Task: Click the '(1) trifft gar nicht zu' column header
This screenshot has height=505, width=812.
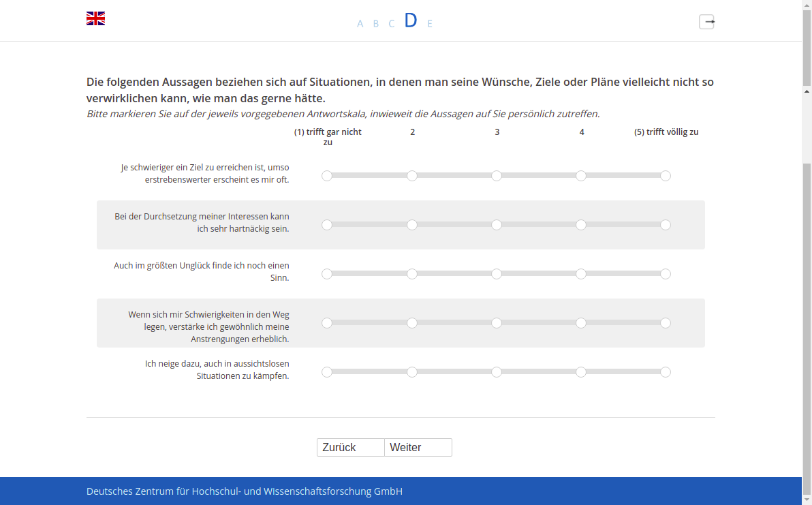Action: (328, 137)
